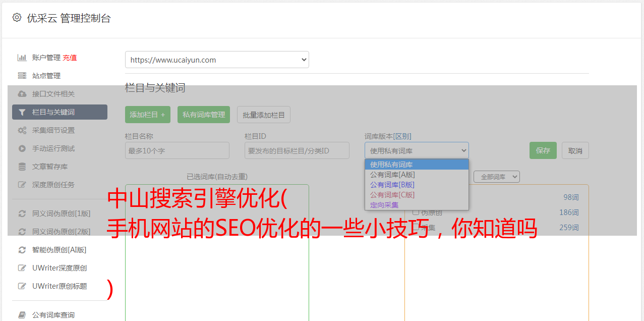Click the green 保存 button
Screen dimensions: 644x321
(543, 150)
